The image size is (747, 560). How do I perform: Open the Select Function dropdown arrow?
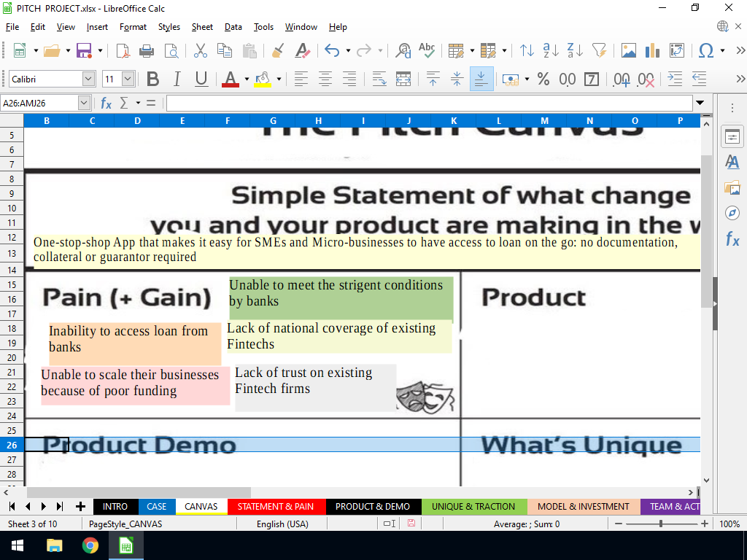click(x=138, y=103)
